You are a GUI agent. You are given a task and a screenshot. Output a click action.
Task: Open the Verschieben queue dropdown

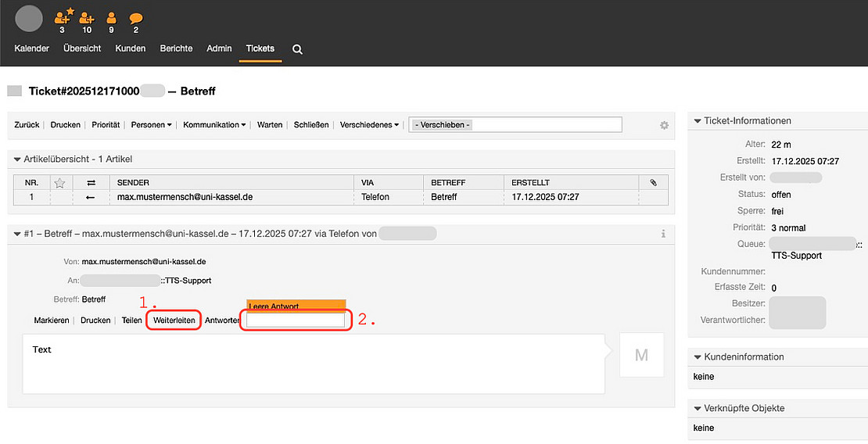(515, 125)
